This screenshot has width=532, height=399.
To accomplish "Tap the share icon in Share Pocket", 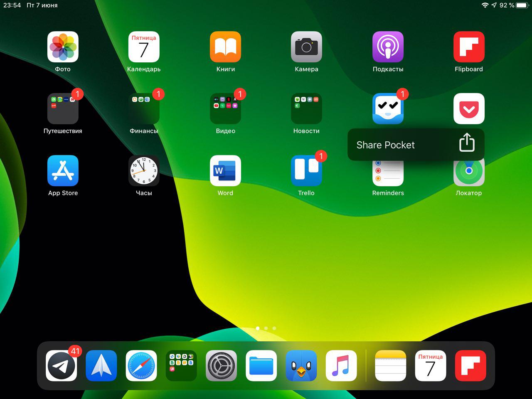I will 467,143.
